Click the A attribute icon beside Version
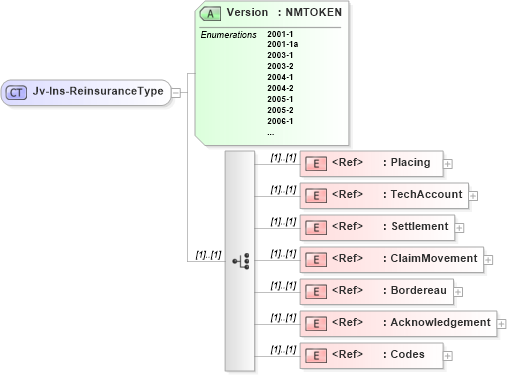The image size is (507, 376). 210,14
